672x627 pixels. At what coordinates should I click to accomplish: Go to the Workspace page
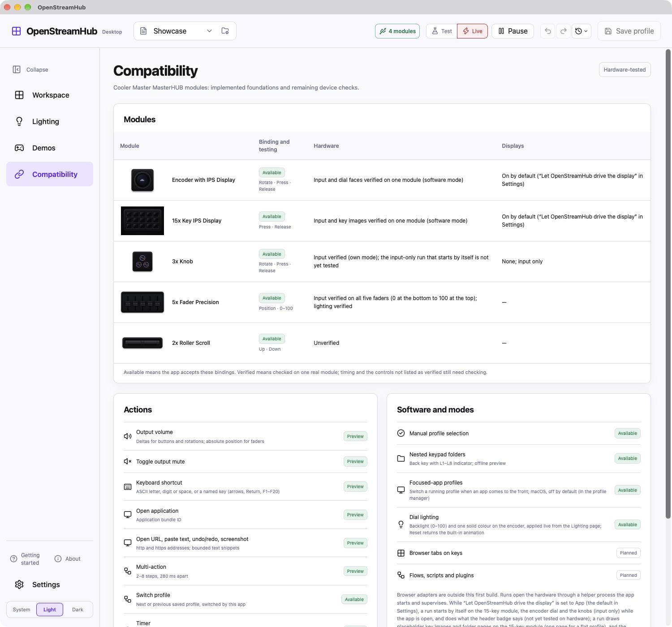click(50, 95)
